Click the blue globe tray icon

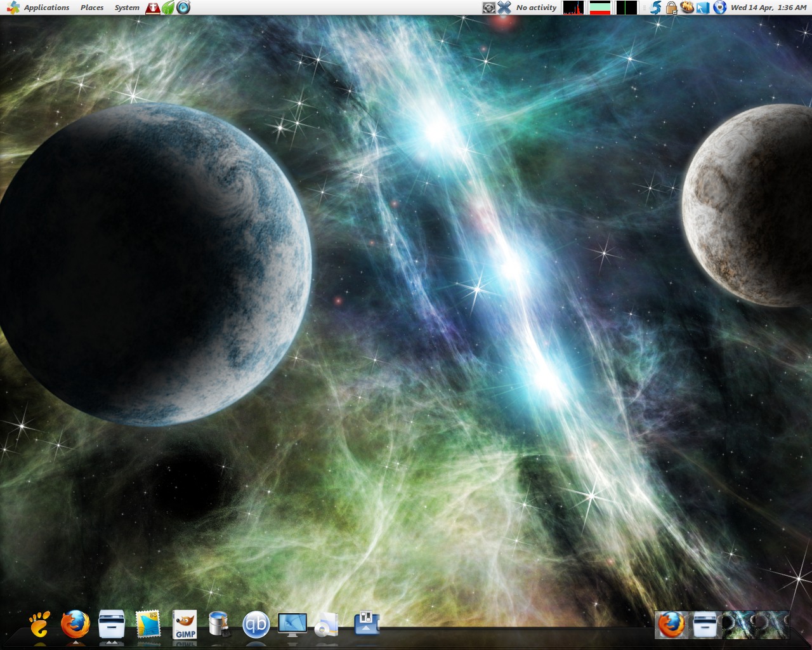pos(719,8)
